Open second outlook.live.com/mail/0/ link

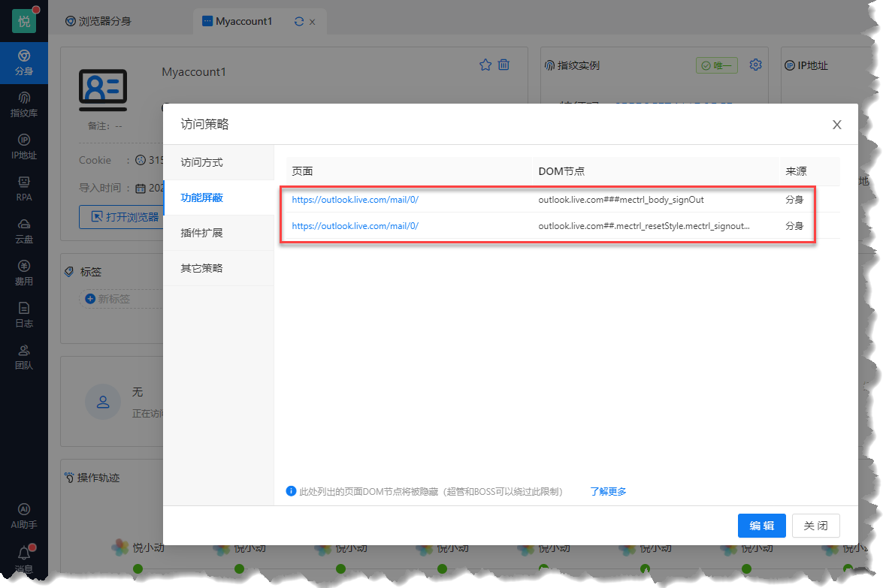(x=355, y=226)
